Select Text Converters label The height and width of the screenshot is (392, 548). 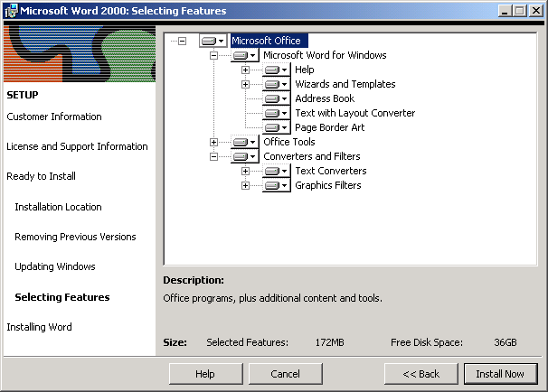coord(331,171)
